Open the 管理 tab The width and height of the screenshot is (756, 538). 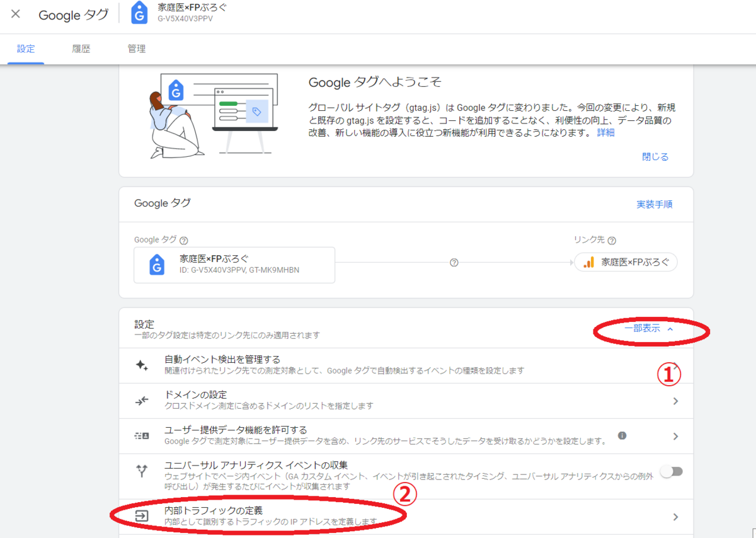(137, 49)
